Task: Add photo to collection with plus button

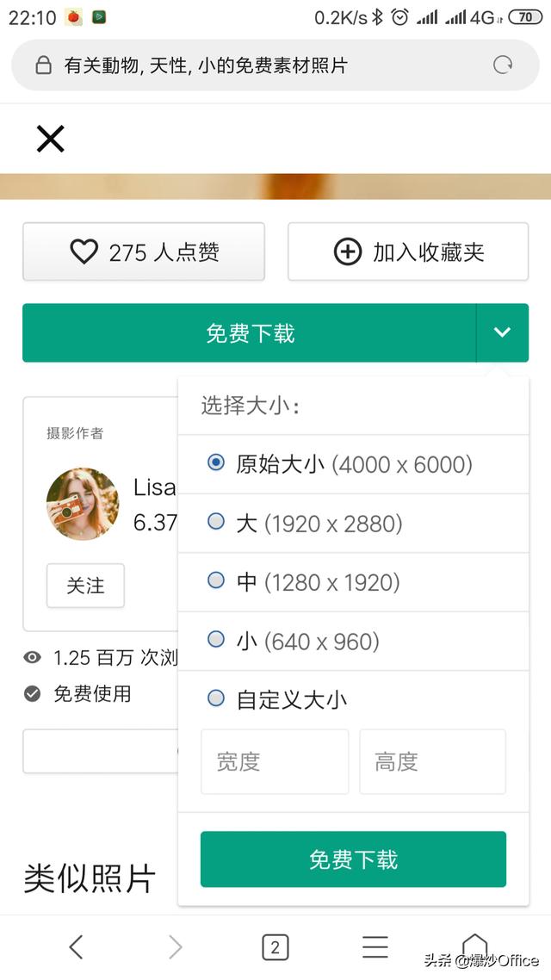Action: 408,251
